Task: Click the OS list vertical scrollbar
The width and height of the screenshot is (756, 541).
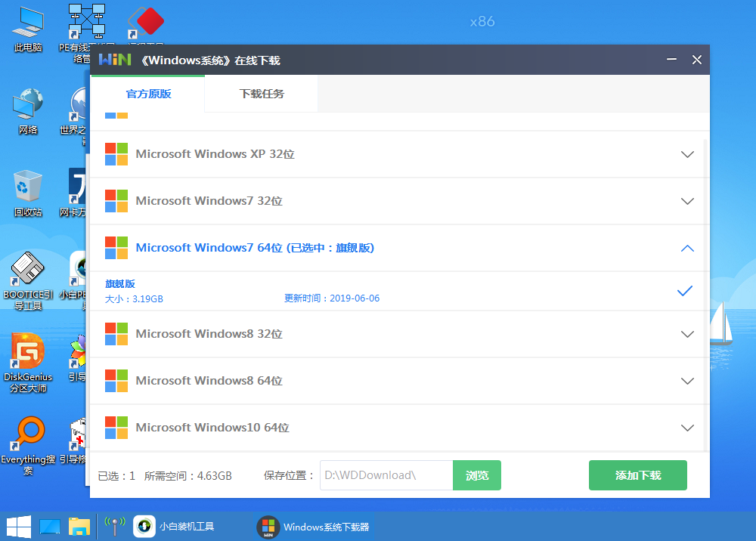Action: 706,295
